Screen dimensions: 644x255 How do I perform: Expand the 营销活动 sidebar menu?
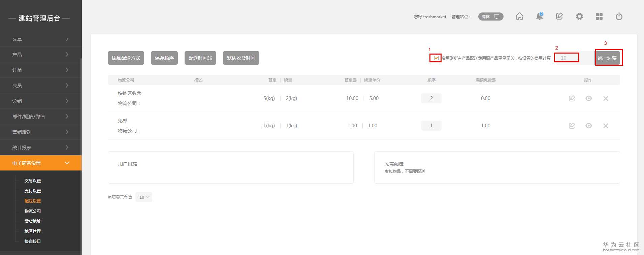click(41, 132)
